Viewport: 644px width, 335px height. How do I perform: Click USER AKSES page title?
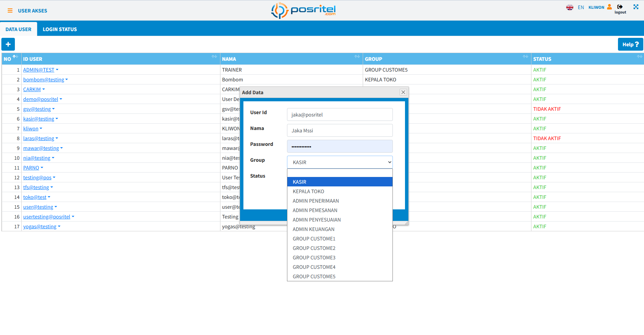(x=32, y=11)
